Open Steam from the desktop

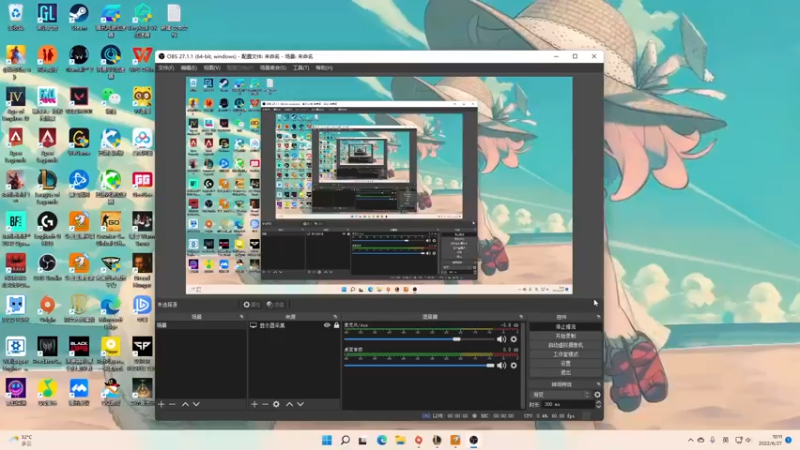point(79,17)
